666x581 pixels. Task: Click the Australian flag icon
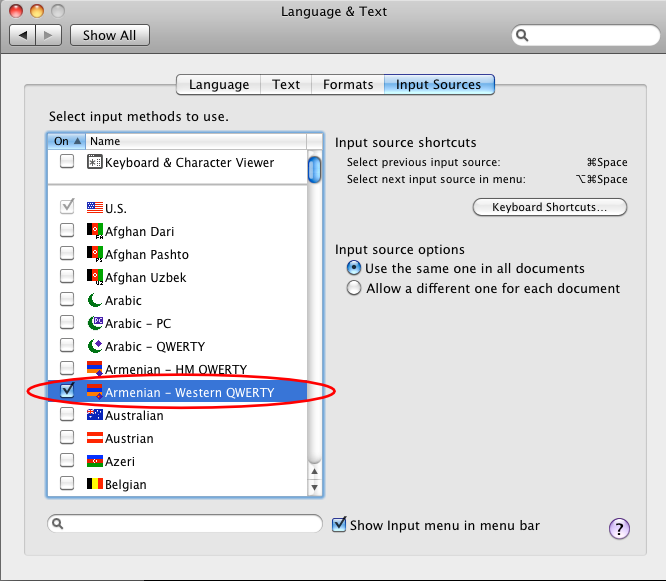(95, 415)
